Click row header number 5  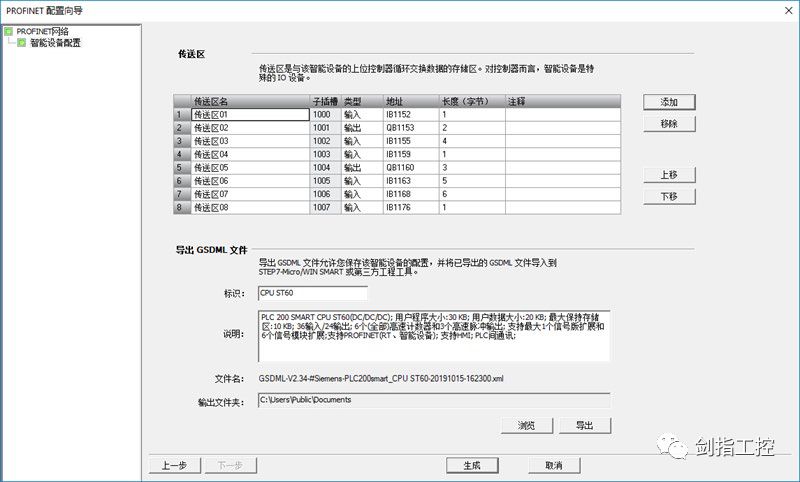[x=182, y=168]
